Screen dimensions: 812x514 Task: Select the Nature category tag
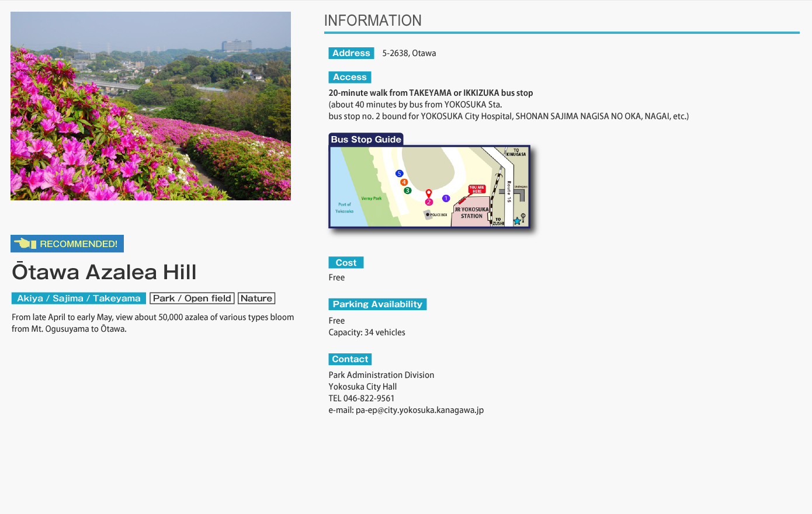[x=256, y=298]
